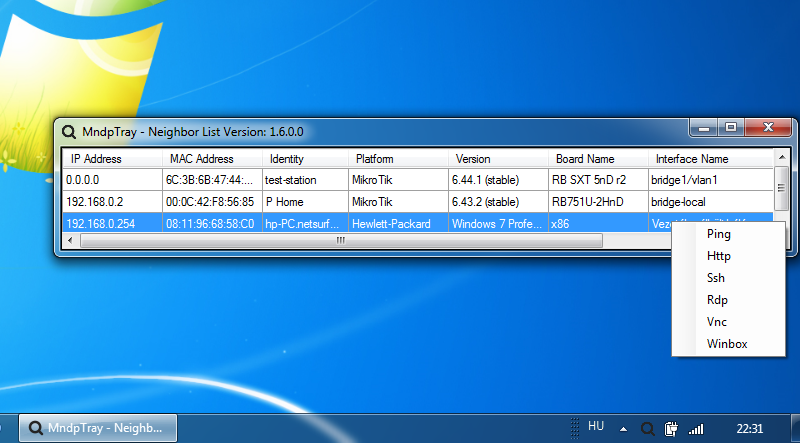800x443 pixels.
Task: Click the vertical scrollbar up arrow
Action: tap(782, 156)
